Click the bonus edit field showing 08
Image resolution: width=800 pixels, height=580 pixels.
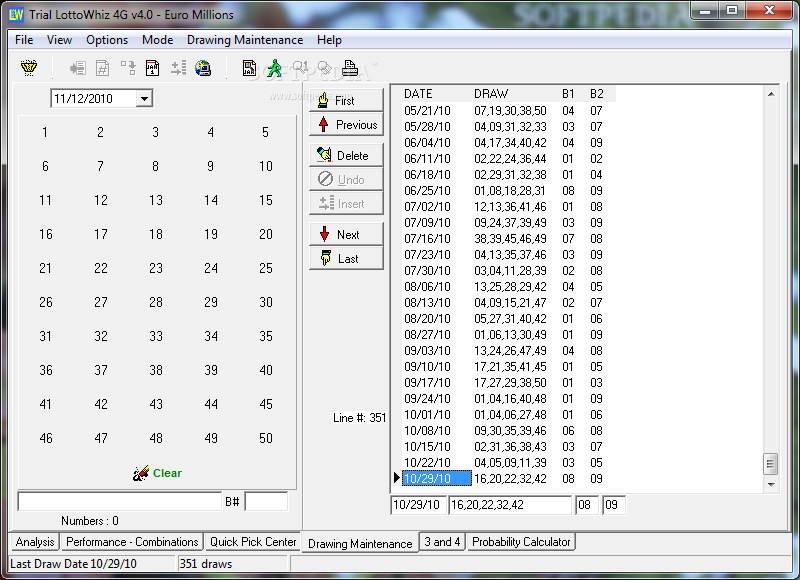coord(587,505)
